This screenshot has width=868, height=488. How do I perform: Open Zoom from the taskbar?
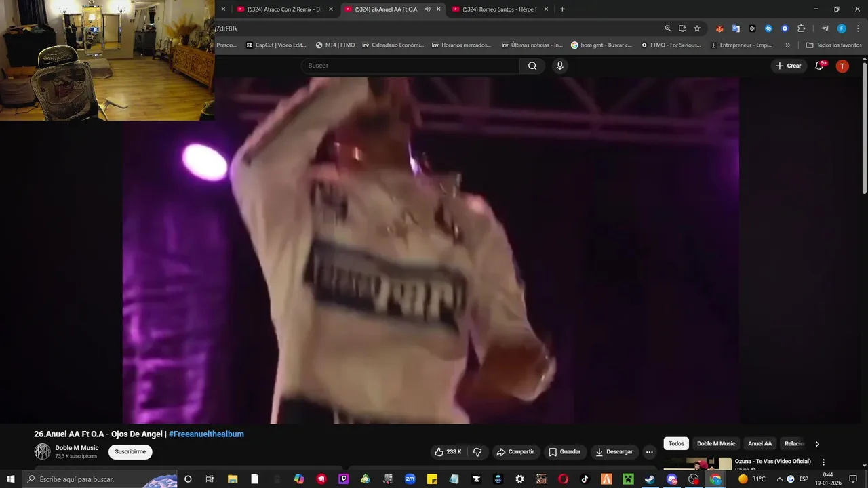click(x=410, y=479)
